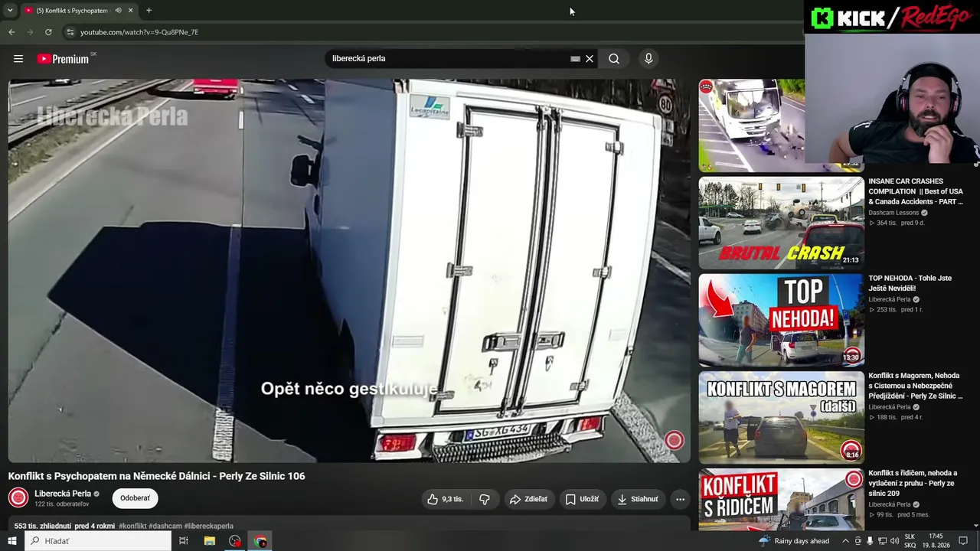
Task: Open Rainy days ahead weather widget
Action: pos(794,541)
